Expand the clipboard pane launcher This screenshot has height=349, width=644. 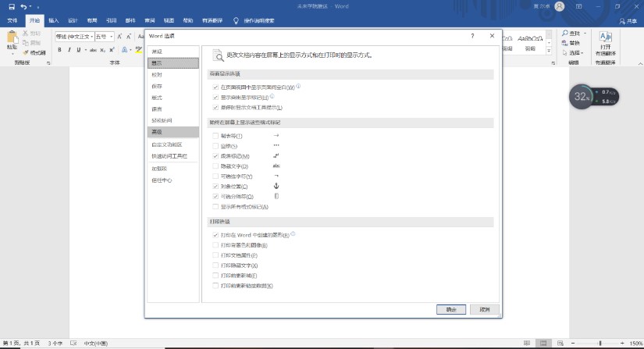click(x=48, y=62)
